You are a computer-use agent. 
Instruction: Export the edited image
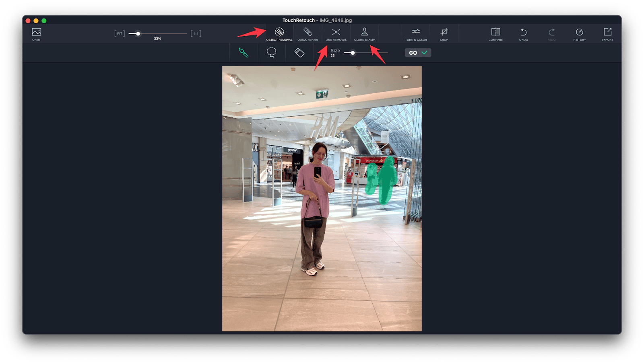click(x=607, y=34)
